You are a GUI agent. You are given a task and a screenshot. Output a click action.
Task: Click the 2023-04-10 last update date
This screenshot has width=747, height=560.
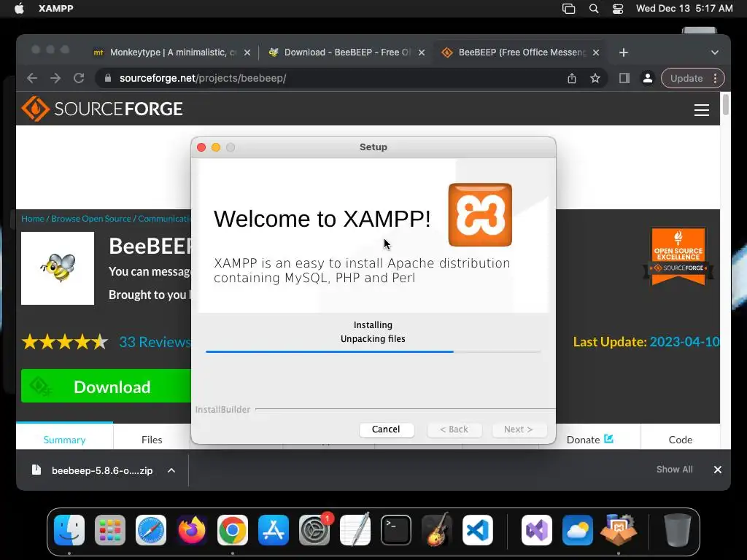(x=684, y=342)
